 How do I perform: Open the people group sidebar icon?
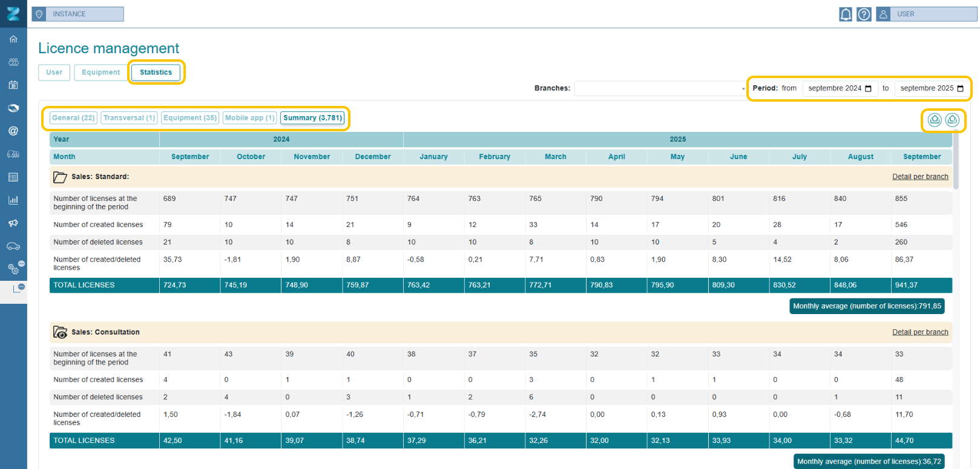pyautogui.click(x=13, y=62)
